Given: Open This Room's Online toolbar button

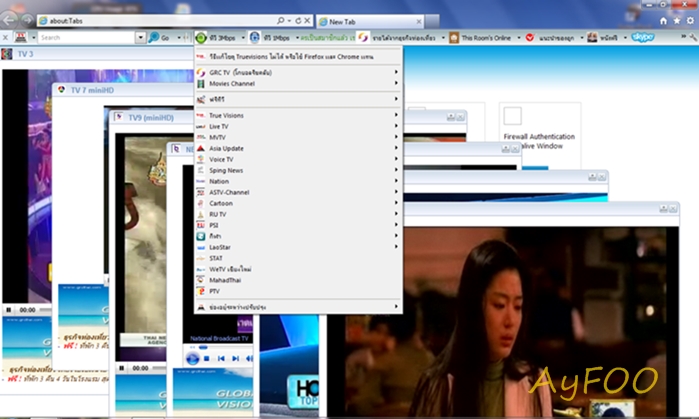Looking at the screenshot, I should (x=481, y=38).
